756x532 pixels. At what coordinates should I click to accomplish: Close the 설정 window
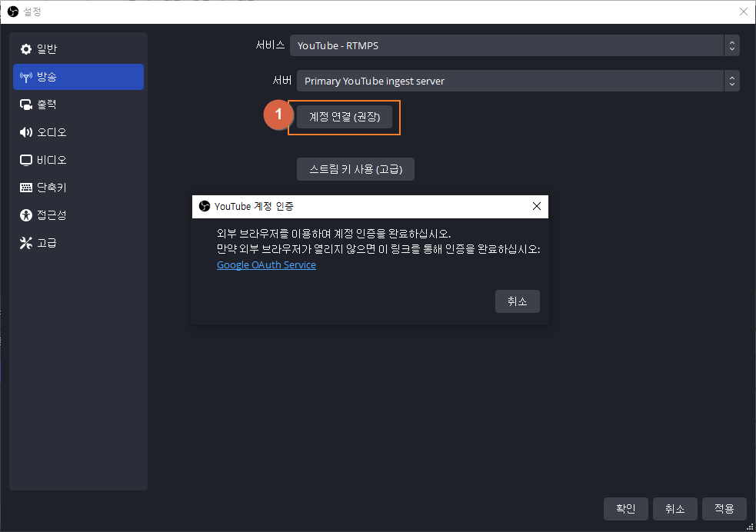point(744,12)
